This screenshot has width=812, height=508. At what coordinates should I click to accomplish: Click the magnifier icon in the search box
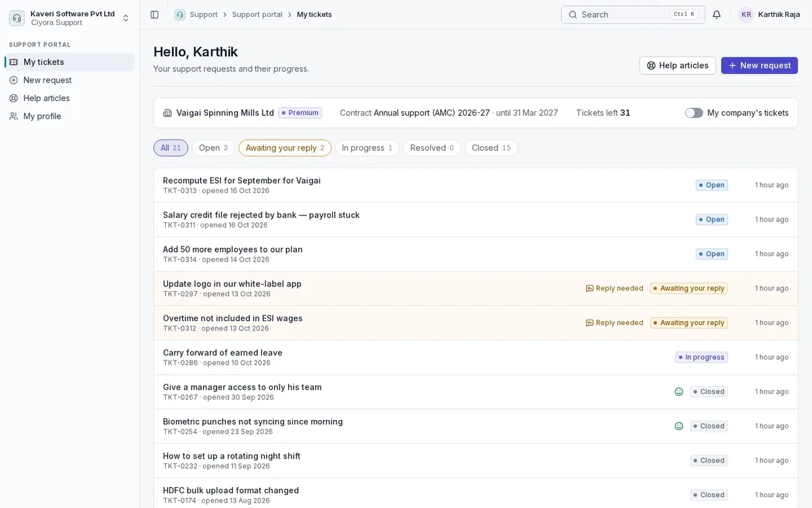(x=572, y=14)
